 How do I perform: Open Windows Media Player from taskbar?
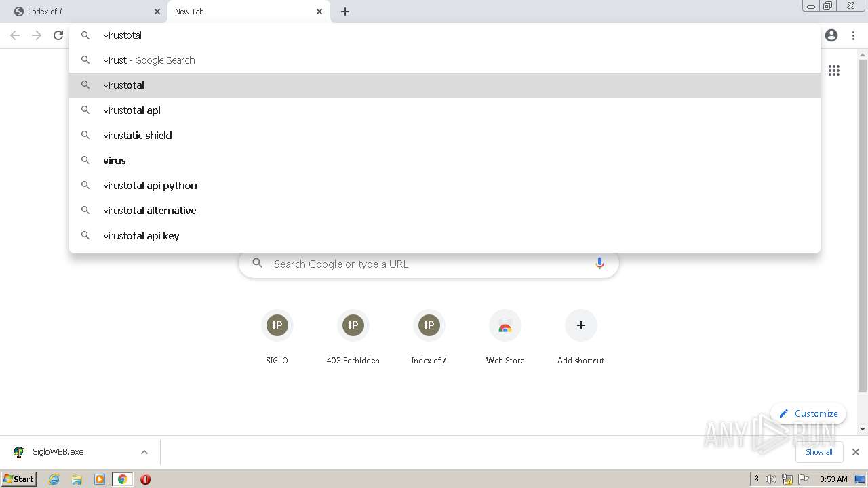pyautogui.click(x=100, y=479)
